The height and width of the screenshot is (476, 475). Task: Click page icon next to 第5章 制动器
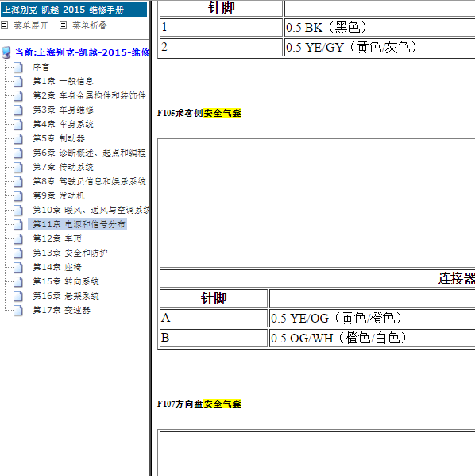tap(18, 138)
